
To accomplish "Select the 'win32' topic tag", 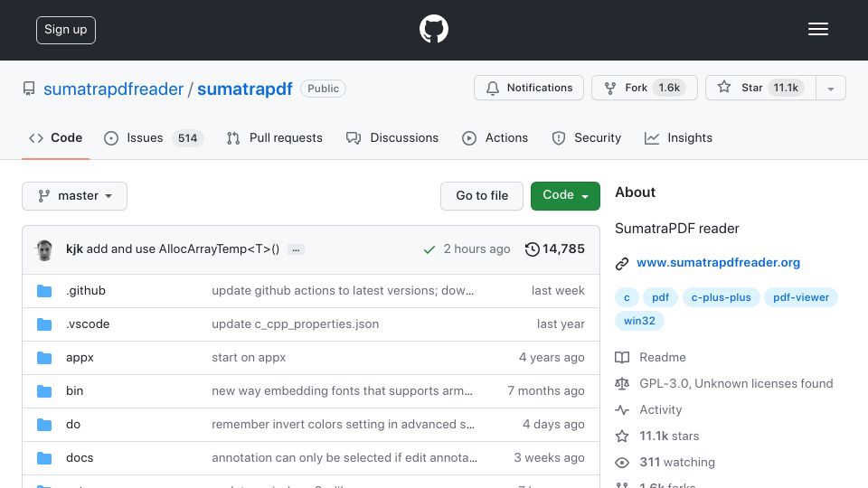I will click(639, 321).
